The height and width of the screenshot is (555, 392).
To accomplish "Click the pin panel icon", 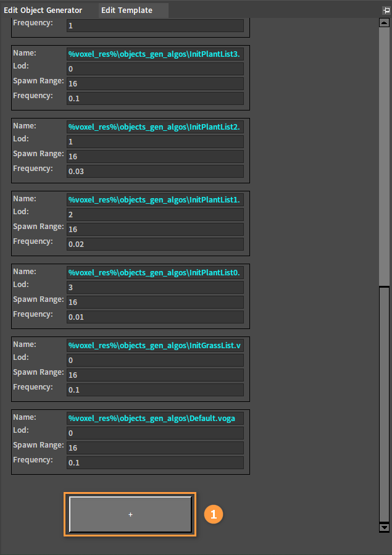I will 386,10.
